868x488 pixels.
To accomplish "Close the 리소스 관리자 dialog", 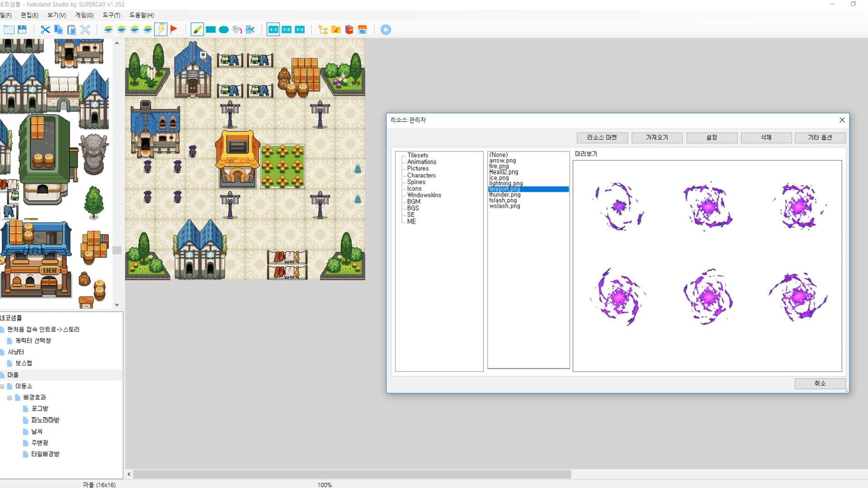I will pos(842,120).
